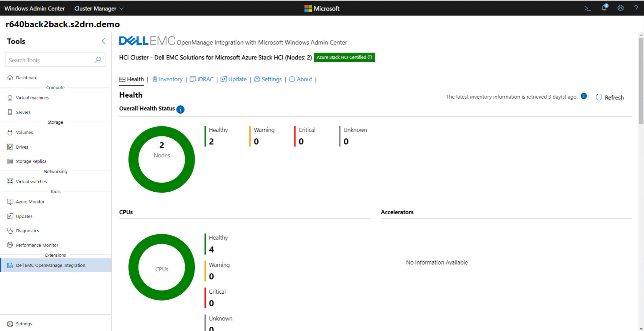Select Dell EMC OpenManage Integration extension

56,265
